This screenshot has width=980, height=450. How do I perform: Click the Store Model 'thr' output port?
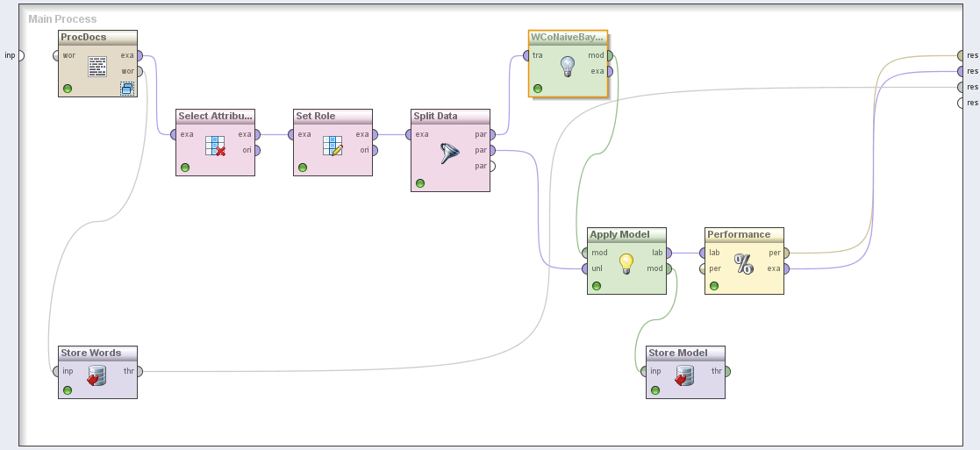tap(727, 371)
